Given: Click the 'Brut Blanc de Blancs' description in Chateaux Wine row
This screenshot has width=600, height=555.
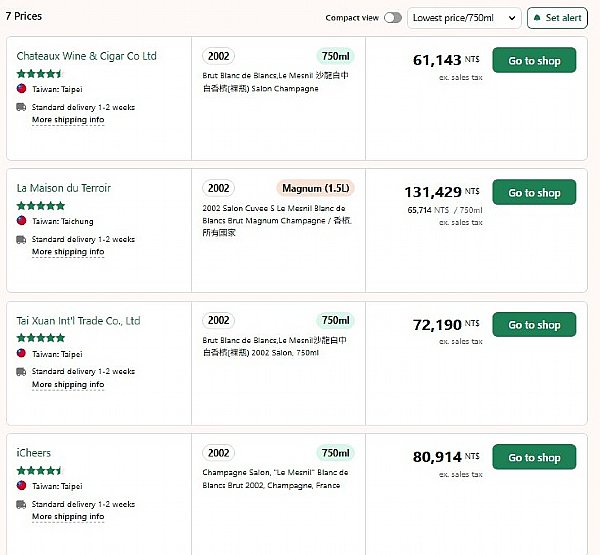Looking at the screenshot, I should (x=276, y=82).
